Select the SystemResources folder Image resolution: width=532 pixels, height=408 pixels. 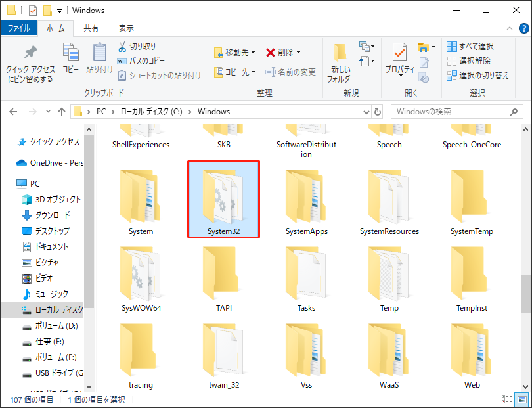(x=389, y=202)
